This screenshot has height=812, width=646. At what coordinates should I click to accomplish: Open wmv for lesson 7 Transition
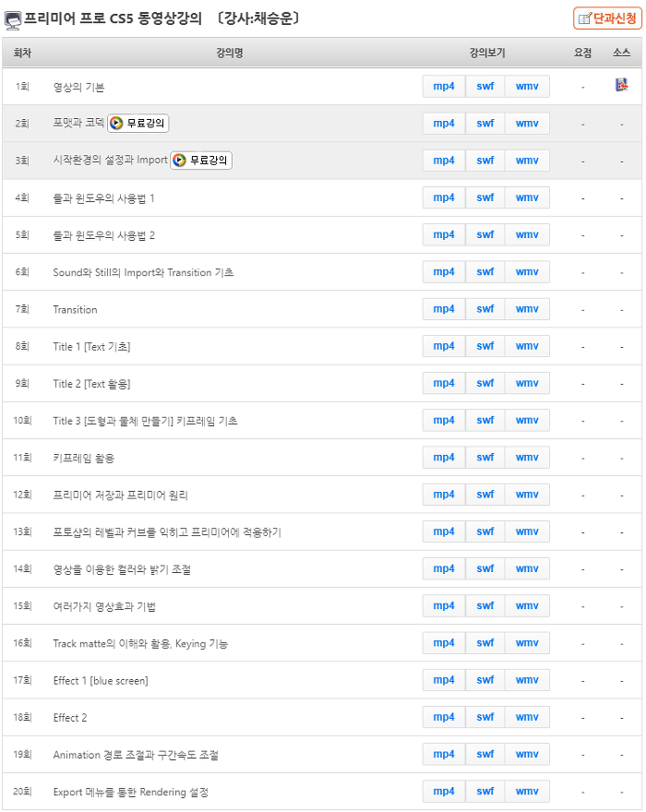[x=527, y=309]
